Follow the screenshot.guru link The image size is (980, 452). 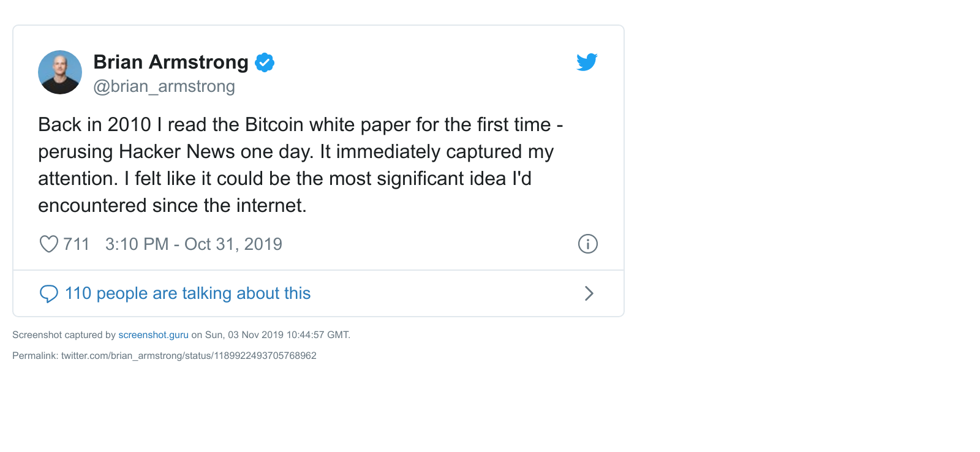(x=154, y=335)
